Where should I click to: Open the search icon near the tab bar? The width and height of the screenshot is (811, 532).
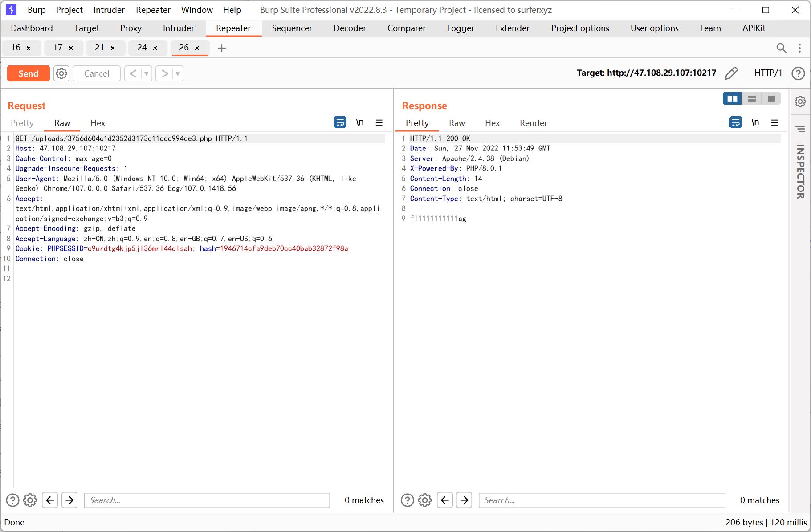(x=781, y=48)
